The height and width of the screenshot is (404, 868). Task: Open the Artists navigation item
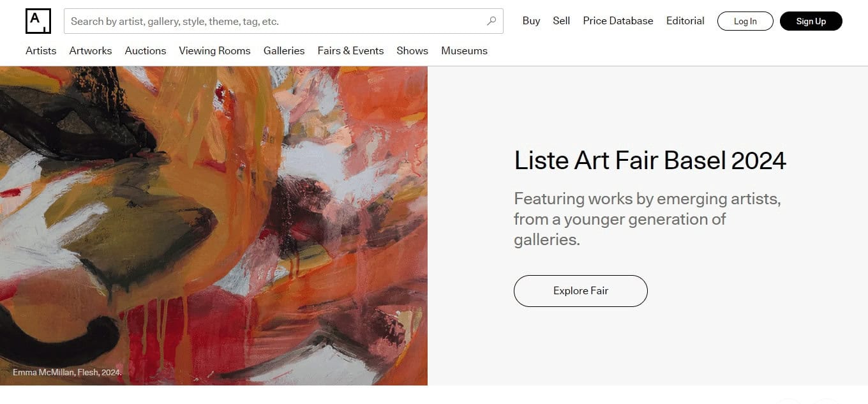coord(41,50)
